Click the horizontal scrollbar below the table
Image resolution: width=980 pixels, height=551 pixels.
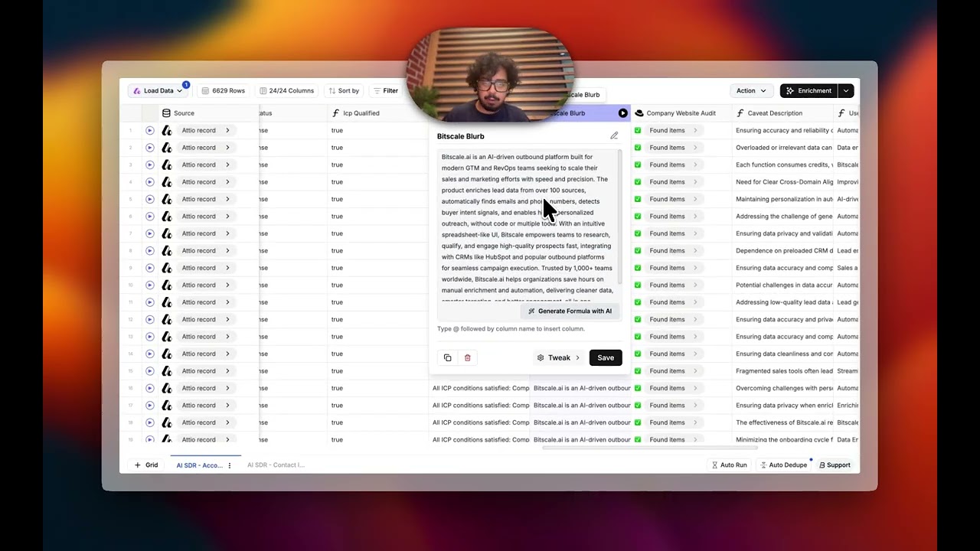649,447
